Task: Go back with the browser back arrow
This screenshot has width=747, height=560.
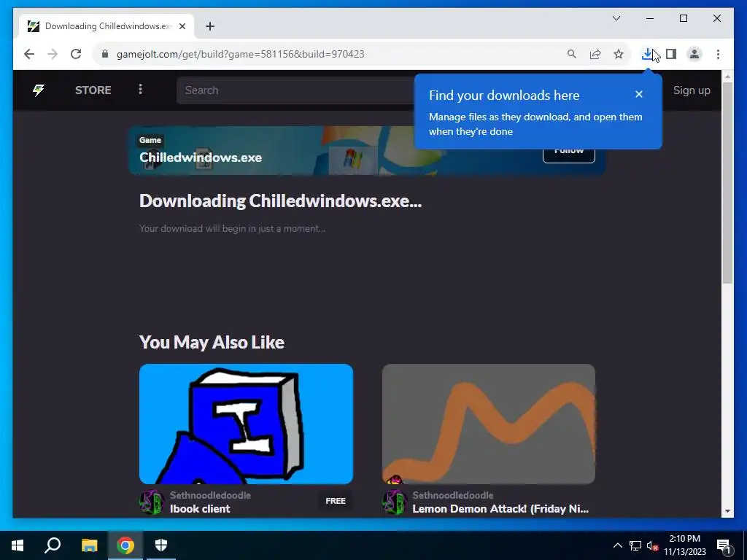Action: [29, 54]
